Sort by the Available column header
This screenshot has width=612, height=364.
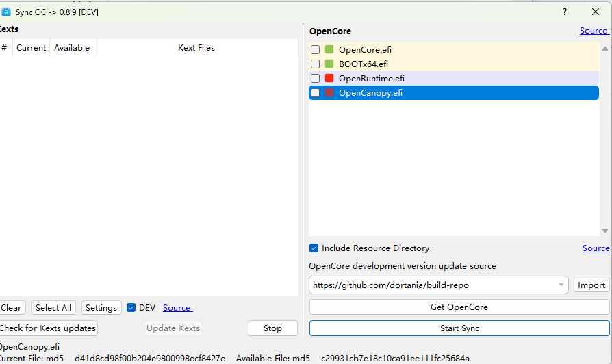[72, 48]
